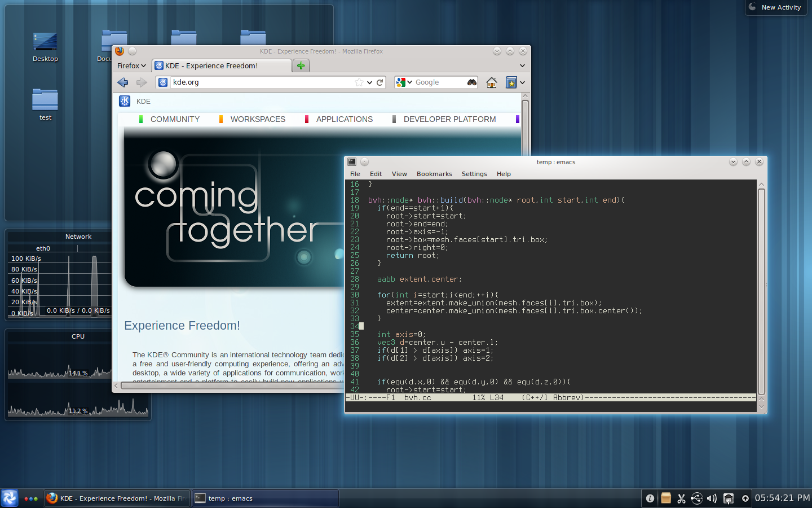Click the KDE site identity icon in the URL bar
Image resolution: width=812 pixels, height=508 pixels.
[x=163, y=82]
